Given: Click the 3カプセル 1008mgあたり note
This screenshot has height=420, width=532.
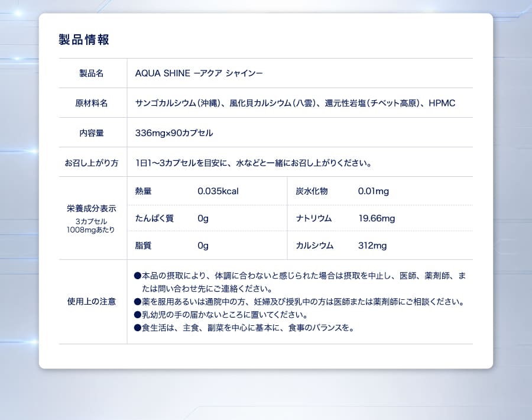Looking at the screenshot, I should click(x=91, y=225).
